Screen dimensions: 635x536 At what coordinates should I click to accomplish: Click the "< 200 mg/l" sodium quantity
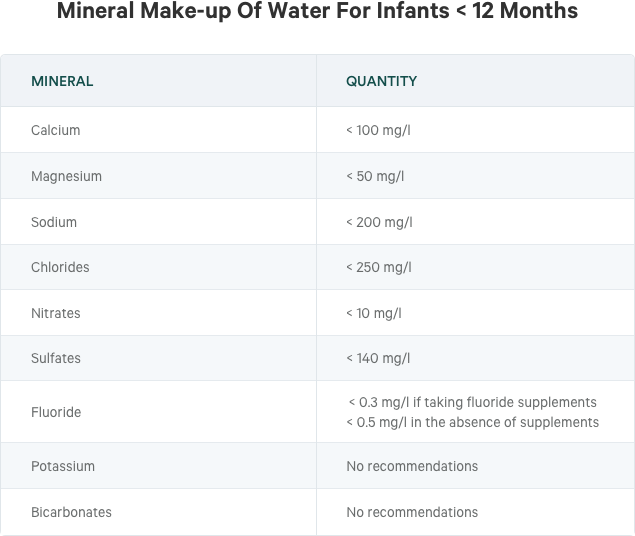(x=379, y=222)
